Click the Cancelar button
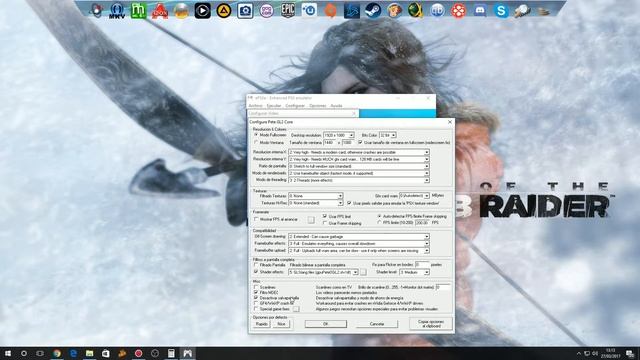 pos(377,324)
